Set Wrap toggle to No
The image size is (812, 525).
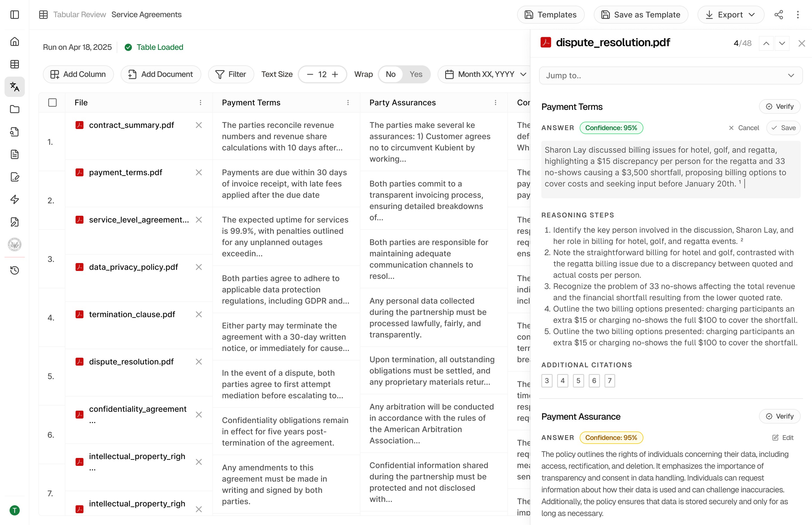click(391, 74)
